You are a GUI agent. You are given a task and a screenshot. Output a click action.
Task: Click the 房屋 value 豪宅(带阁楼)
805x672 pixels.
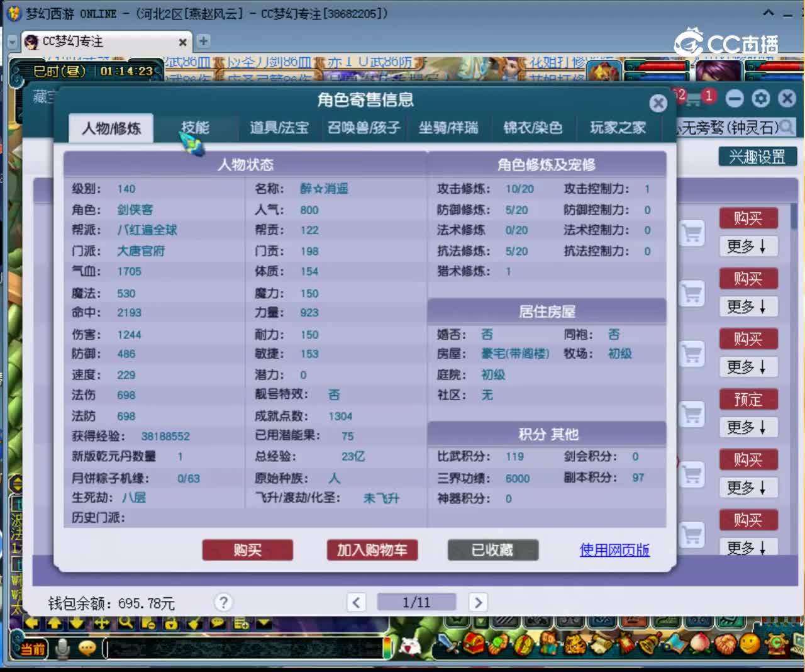tap(515, 354)
